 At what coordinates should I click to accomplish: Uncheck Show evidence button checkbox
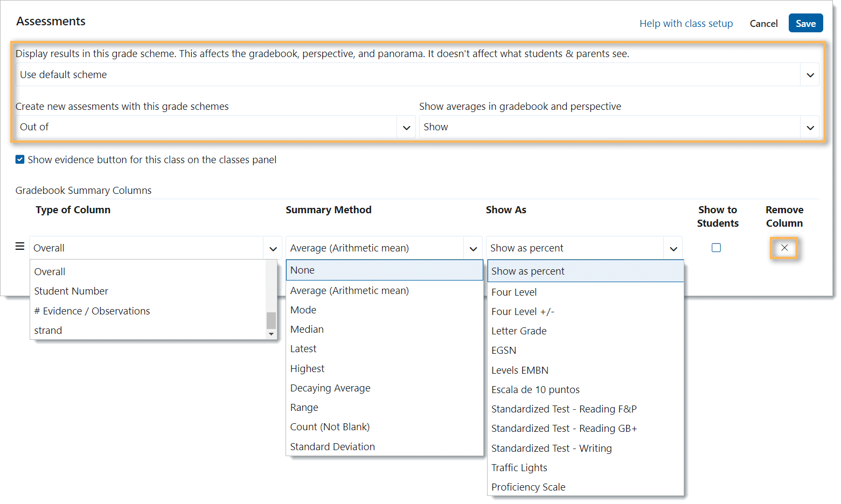pyautogui.click(x=20, y=159)
